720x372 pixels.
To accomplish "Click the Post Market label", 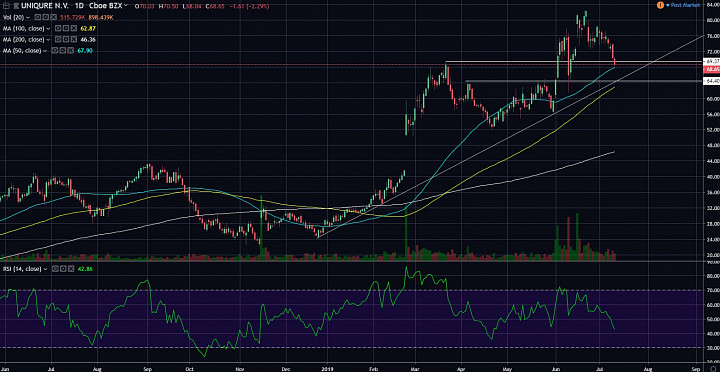I will coord(685,5).
